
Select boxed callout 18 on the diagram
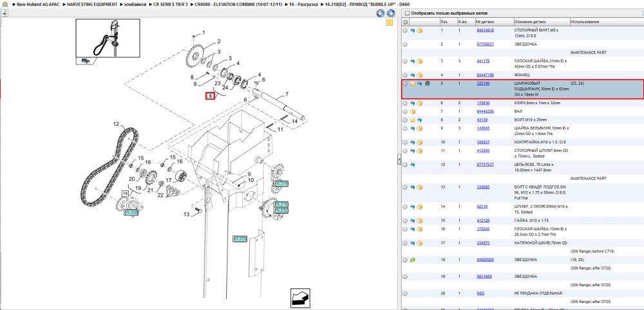click(126, 193)
